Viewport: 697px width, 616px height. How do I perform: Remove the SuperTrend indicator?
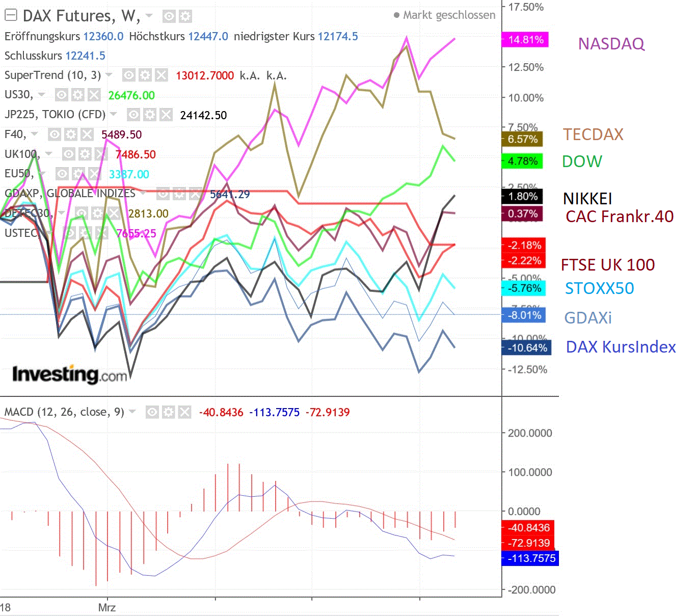(162, 76)
